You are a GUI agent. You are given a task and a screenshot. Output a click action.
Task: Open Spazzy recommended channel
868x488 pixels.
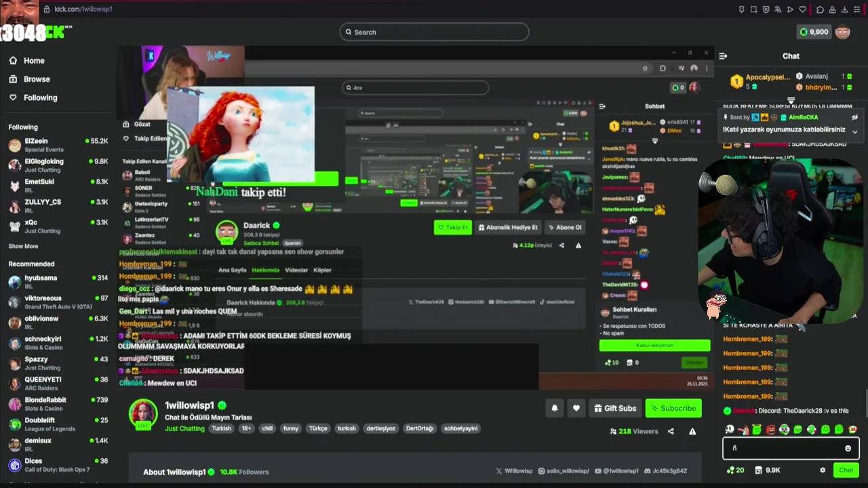58,363
